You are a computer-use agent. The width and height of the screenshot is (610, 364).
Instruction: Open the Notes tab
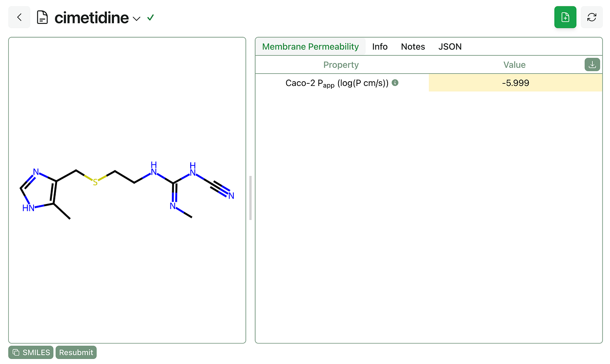[413, 46]
